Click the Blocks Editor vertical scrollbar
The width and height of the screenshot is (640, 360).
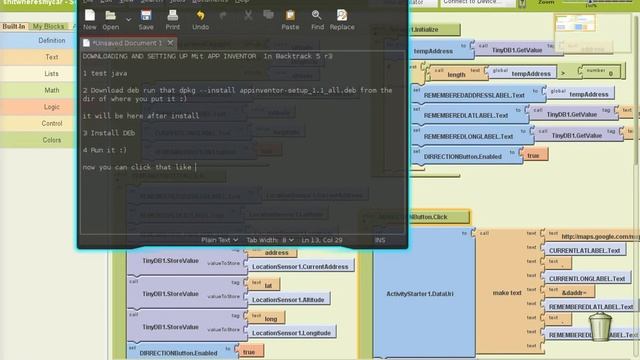(x=637, y=90)
